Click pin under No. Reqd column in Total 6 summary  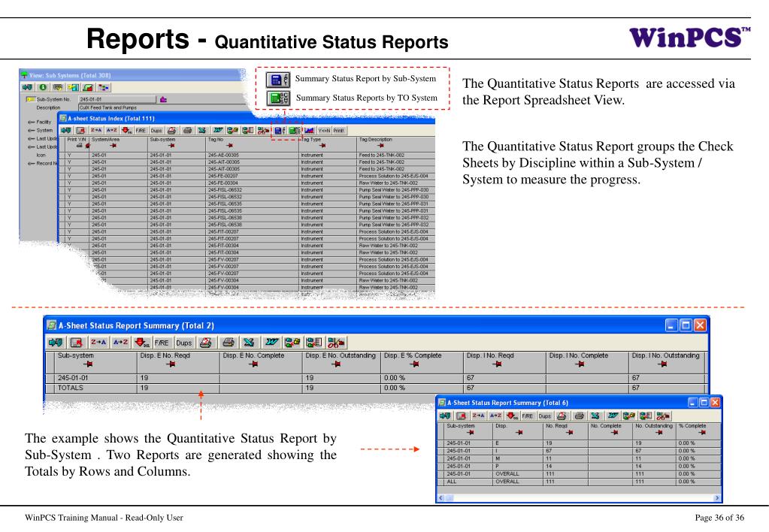(569, 433)
